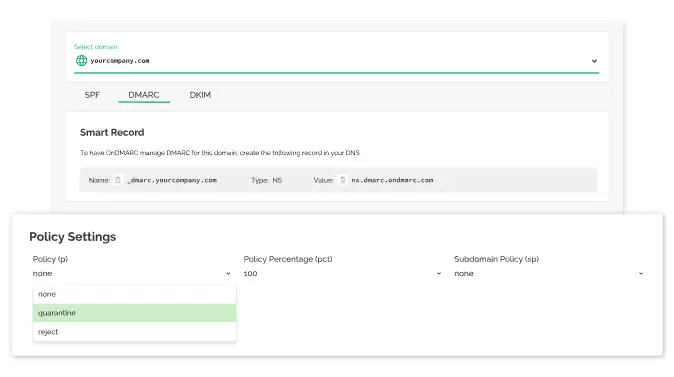Click the _dmarc.yourcompany.com record name

pos(172,180)
